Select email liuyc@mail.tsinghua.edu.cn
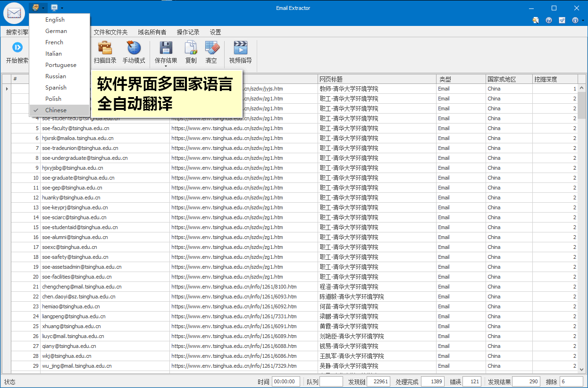Screen dimensions: 588x388 coord(73,336)
